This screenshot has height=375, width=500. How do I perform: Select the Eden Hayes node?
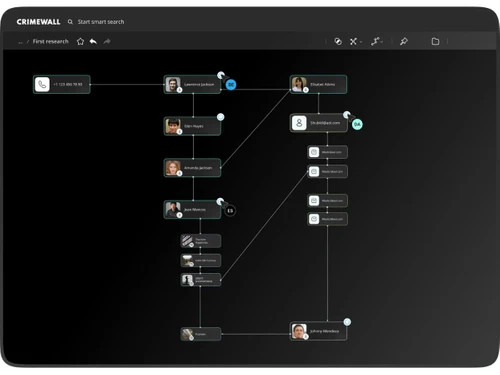coord(192,126)
